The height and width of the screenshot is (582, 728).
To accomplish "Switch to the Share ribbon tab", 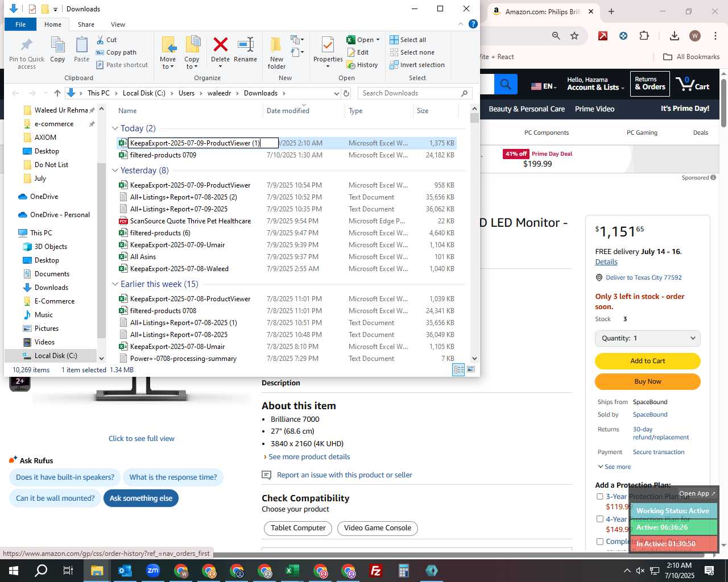I will coord(86,24).
